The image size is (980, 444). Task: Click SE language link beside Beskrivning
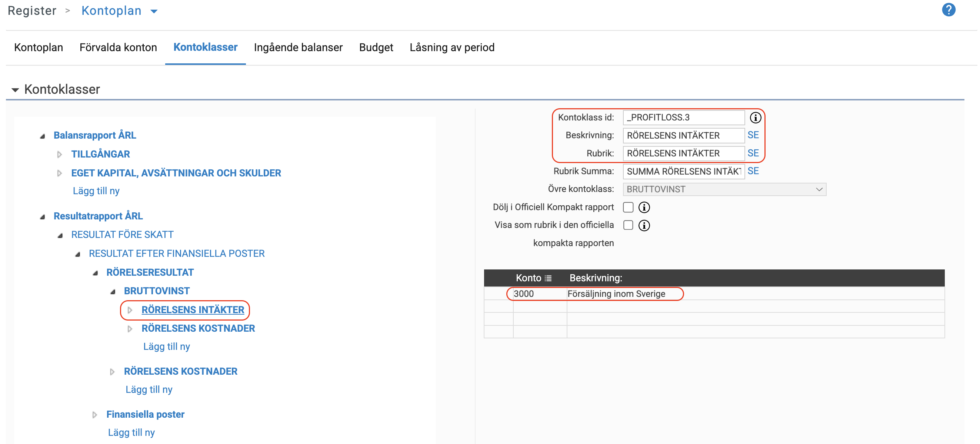point(753,135)
